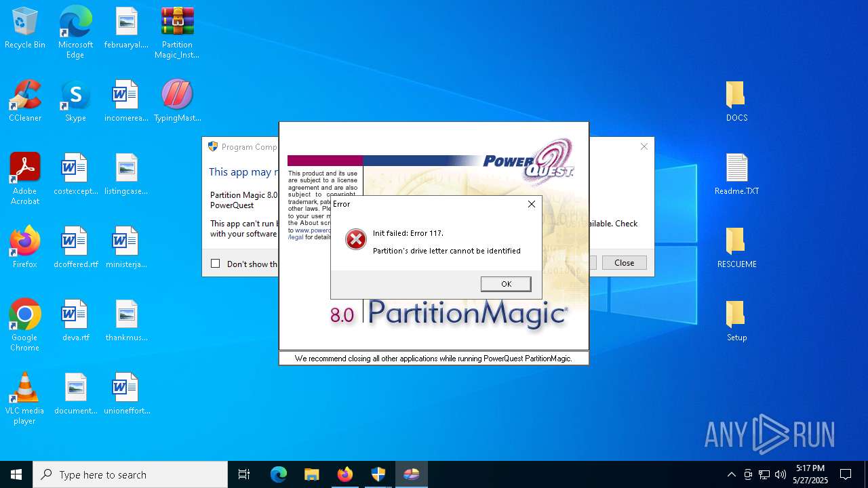Select the VLC media player shortcut
Viewport: 868px width, 488px height.
tap(25, 399)
